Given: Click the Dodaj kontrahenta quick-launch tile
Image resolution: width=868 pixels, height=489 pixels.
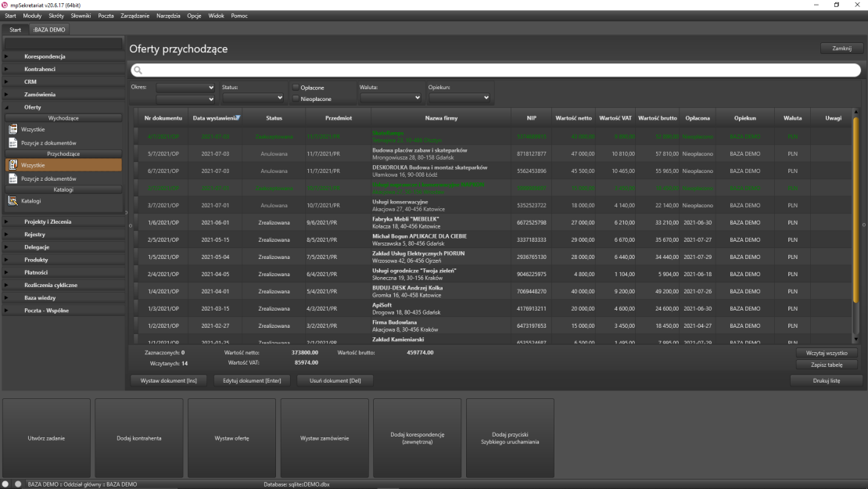Looking at the screenshot, I should tap(139, 438).
